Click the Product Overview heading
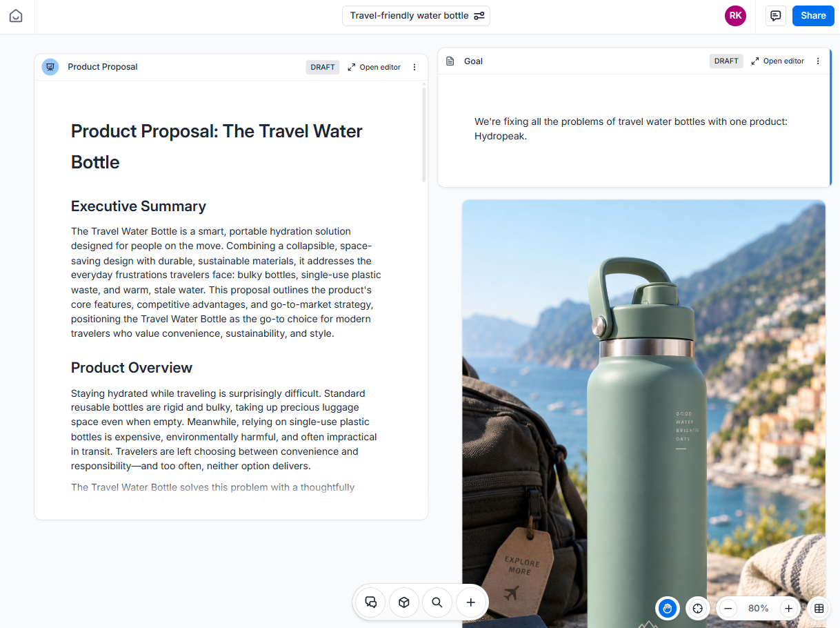The height and width of the screenshot is (628, 840). click(132, 368)
